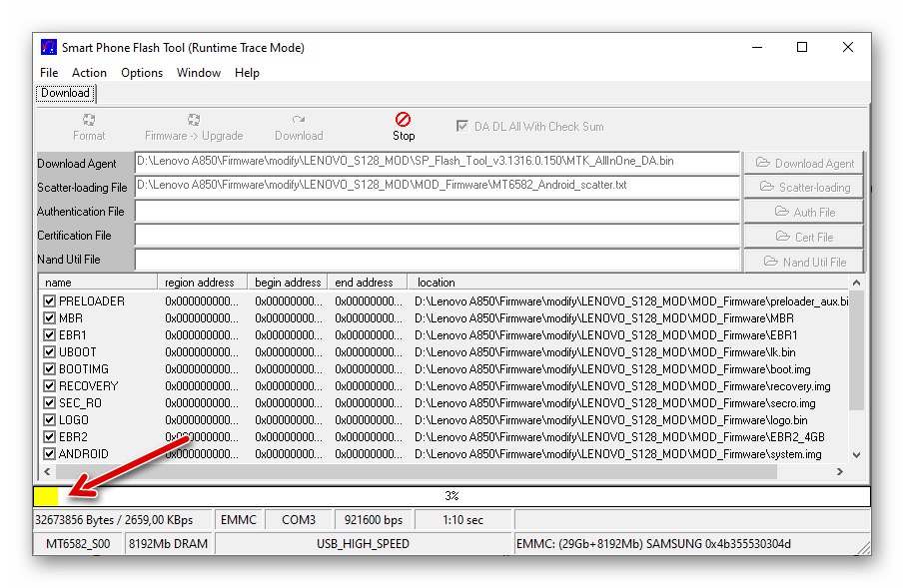
Task: Click the Scatter-loading File path field
Action: tap(437, 187)
